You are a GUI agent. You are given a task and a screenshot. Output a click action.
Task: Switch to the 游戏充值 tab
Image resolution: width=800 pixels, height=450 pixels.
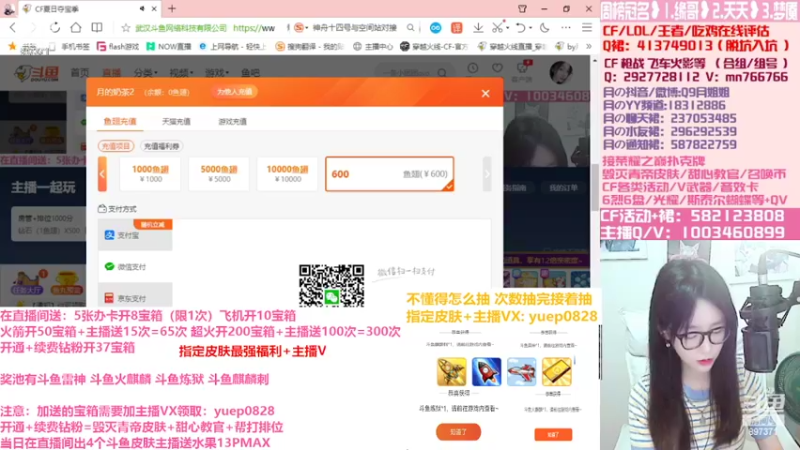click(232, 121)
